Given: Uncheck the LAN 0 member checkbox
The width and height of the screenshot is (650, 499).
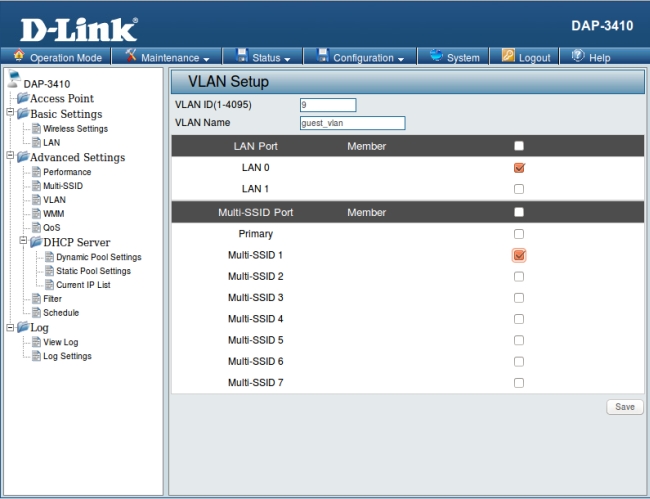Looking at the screenshot, I should pyautogui.click(x=519, y=167).
